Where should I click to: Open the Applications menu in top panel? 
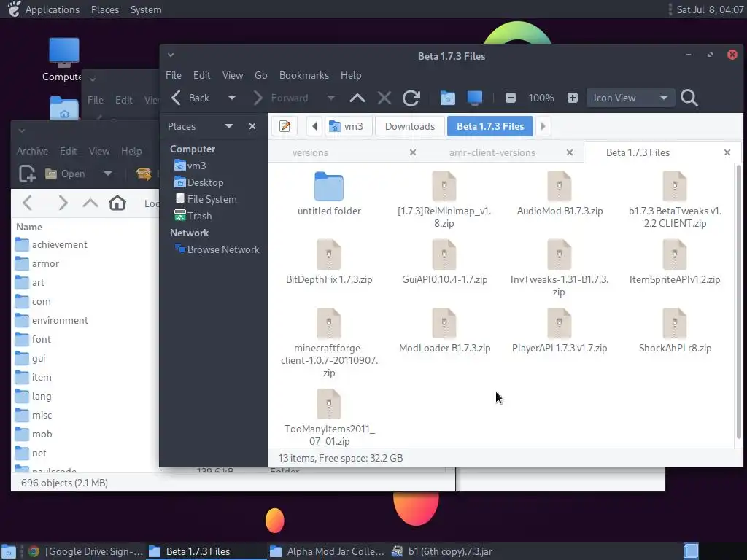click(52, 9)
